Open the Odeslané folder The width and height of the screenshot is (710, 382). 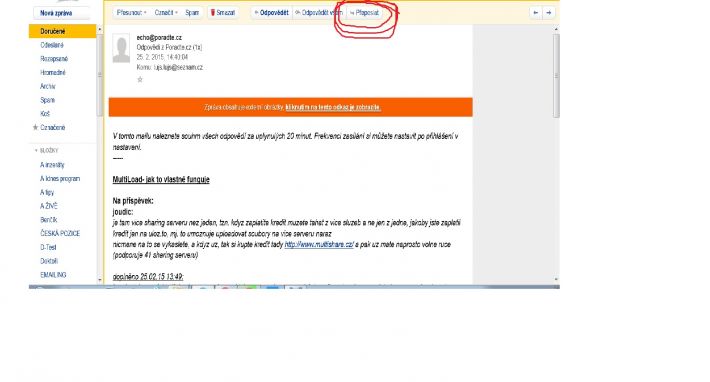click(x=52, y=45)
